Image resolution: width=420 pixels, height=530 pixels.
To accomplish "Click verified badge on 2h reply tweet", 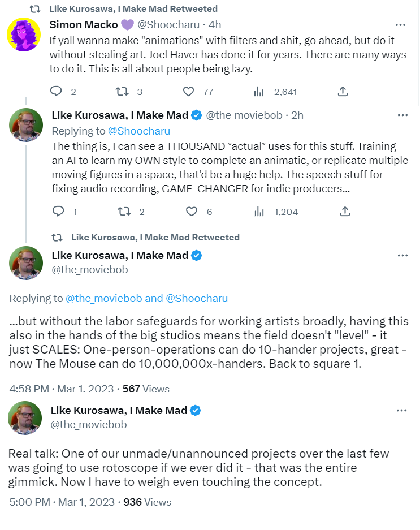I will pyautogui.click(x=197, y=115).
